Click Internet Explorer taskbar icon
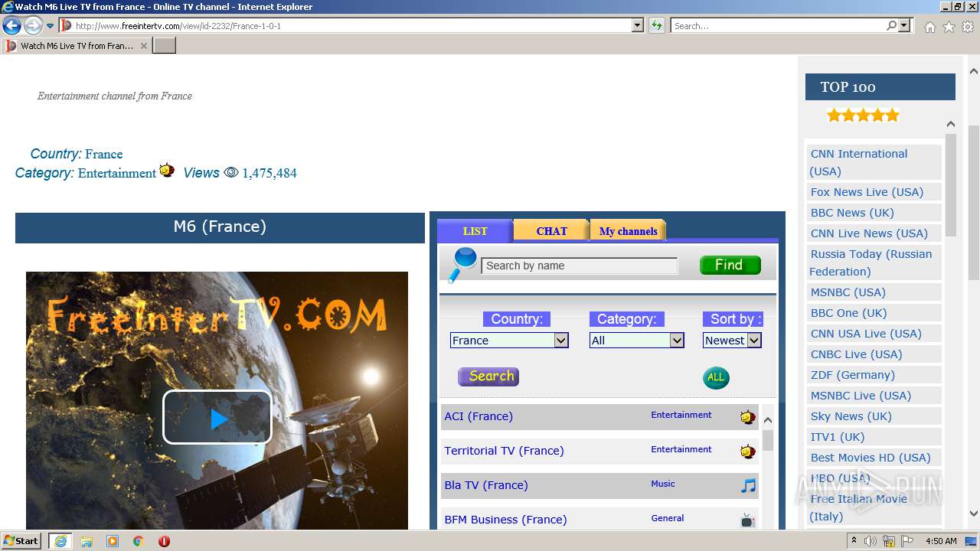The height and width of the screenshot is (551, 980). (60, 541)
